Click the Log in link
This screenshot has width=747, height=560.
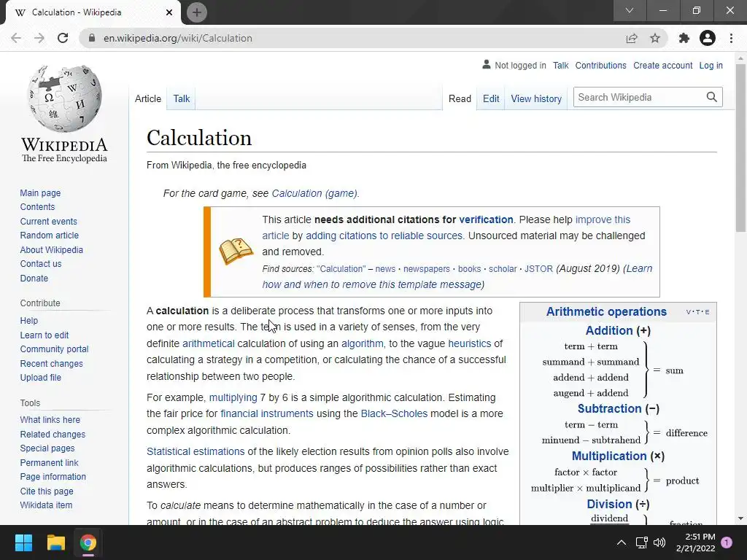click(x=711, y=66)
